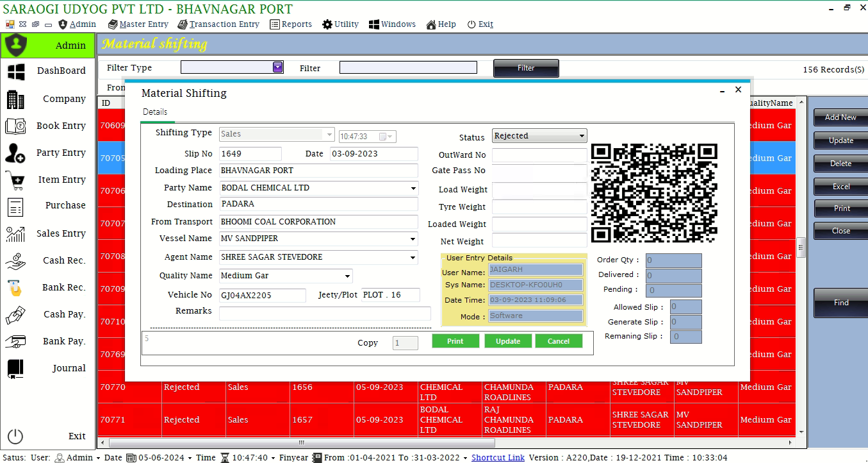Click the Party Entry person icon
Screen dimensions: 868x463
pos(15,153)
